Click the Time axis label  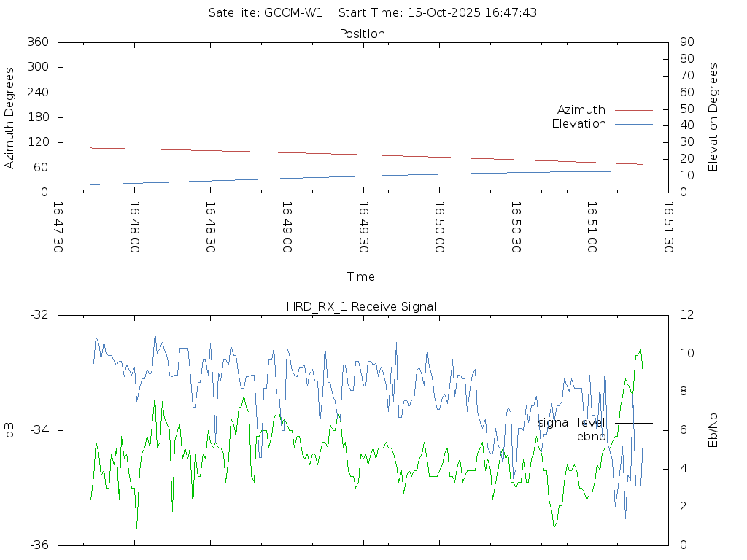(x=361, y=277)
